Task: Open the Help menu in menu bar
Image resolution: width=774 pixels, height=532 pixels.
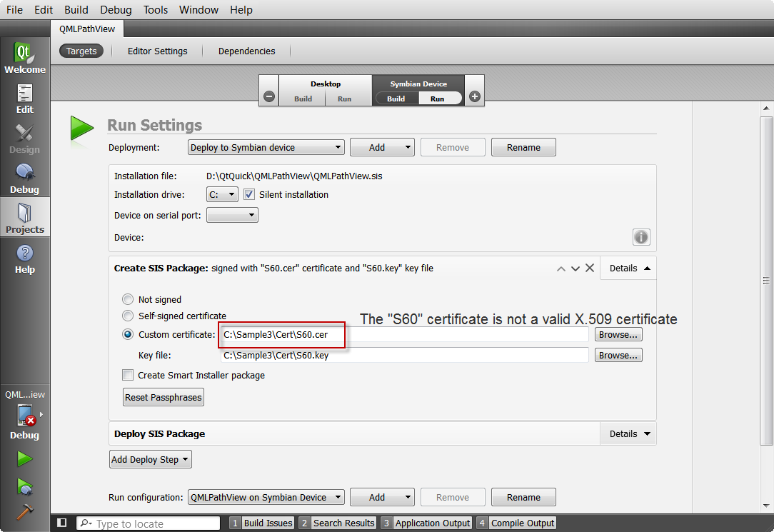Action: coord(241,10)
